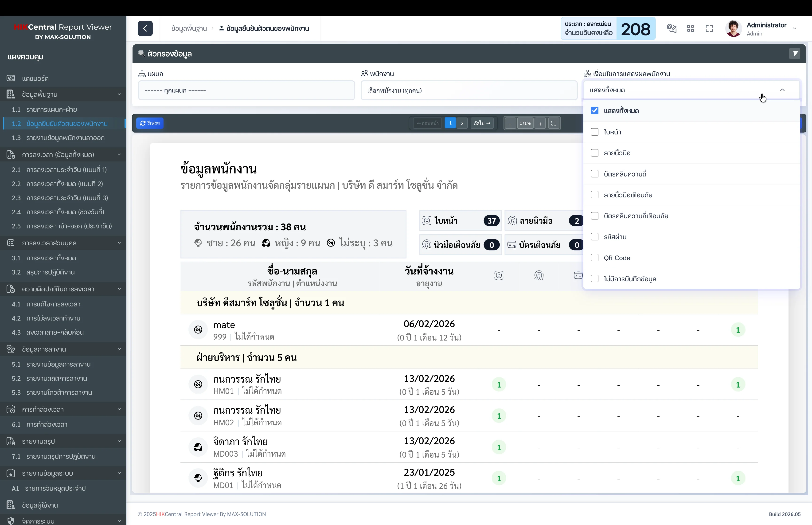Viewport: 812px width, 525px height.
Task: Enable the QR Code checkbox
Action: point(595,258)
